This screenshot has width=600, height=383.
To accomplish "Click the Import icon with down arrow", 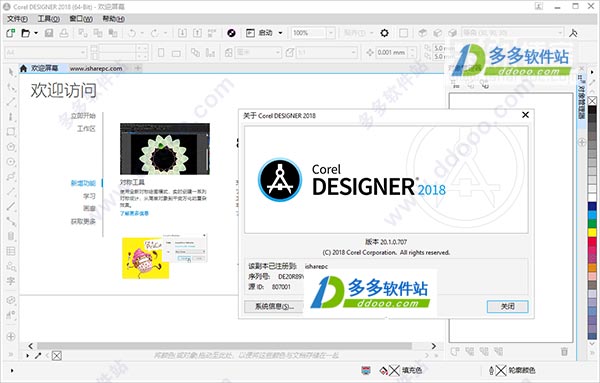I will coord(182,33).
